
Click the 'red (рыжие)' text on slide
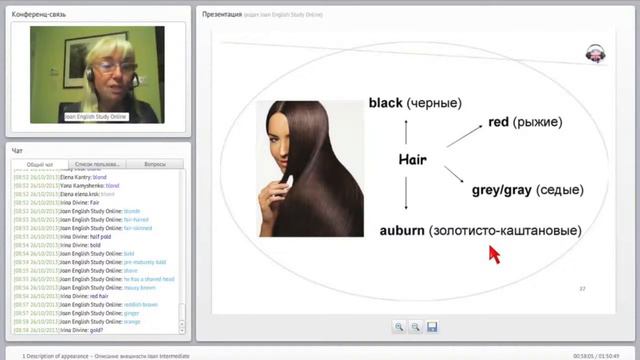click(525, 122)
